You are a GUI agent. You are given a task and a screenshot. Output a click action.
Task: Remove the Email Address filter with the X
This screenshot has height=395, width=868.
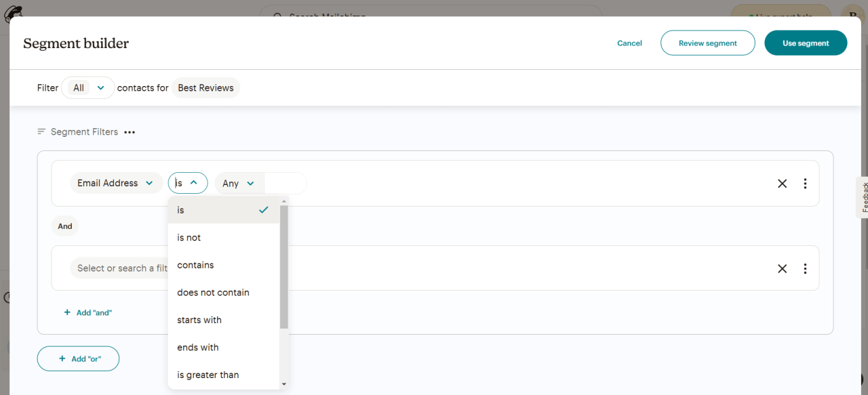[x=782, y=183]
